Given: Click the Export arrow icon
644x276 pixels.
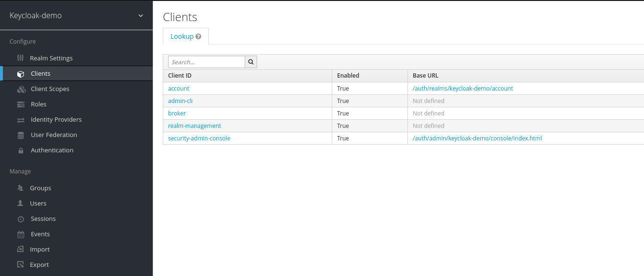Looking at the screenshot, I should click(20, 264).
